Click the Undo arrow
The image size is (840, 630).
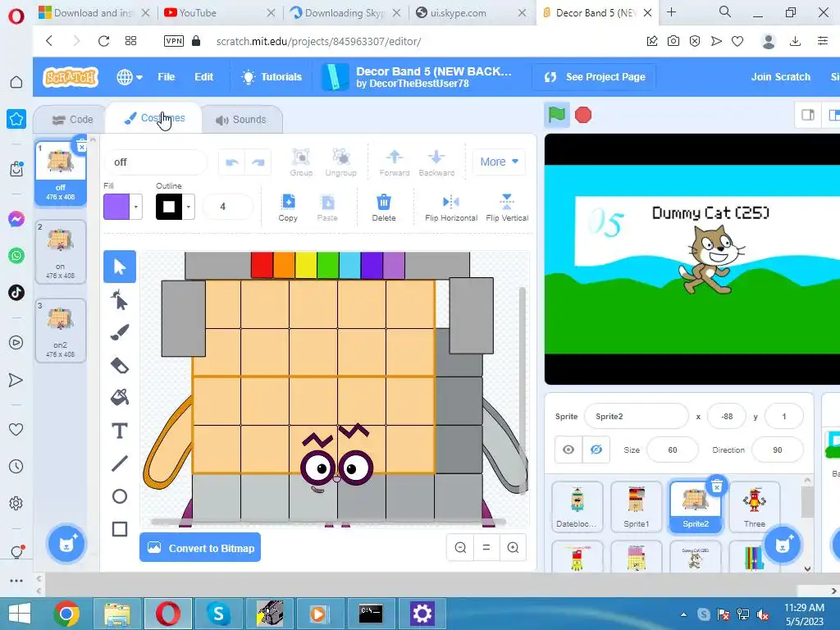[232, 162]
